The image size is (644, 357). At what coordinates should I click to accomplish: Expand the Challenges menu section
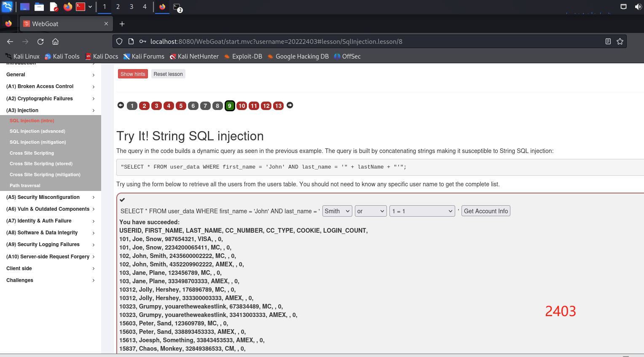(51, 280)
